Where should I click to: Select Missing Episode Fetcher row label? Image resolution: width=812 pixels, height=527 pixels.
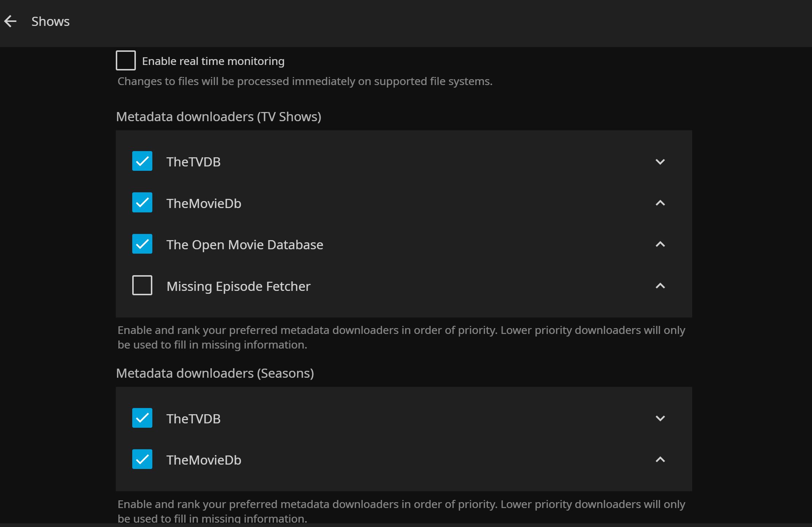(238, 286)
